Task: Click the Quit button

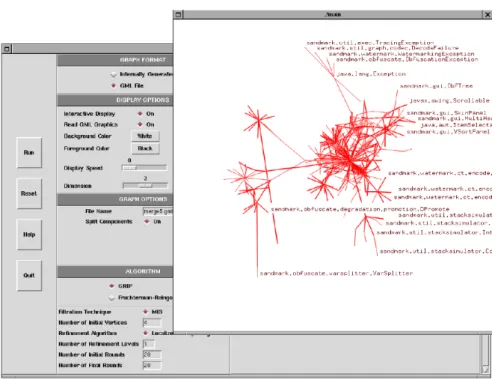Action: click(x=29, y=275)
